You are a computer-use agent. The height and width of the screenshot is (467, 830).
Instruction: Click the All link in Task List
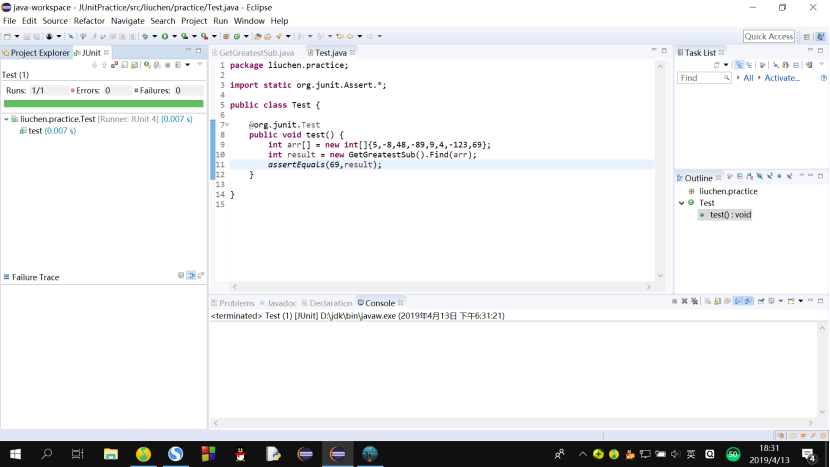tap(748, 78)
